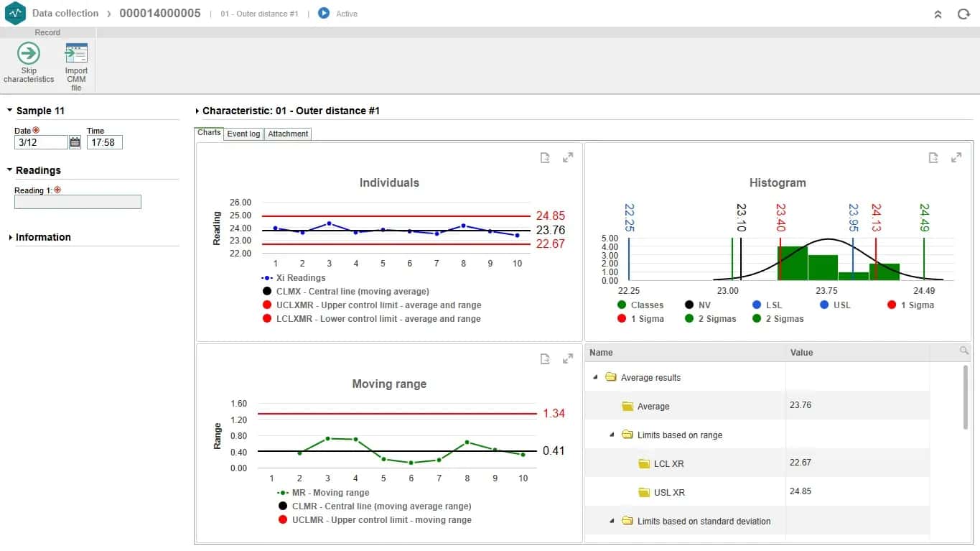Toggle the Classes legend in Histogram
The image size is (980, 551).
click(622, 305)
